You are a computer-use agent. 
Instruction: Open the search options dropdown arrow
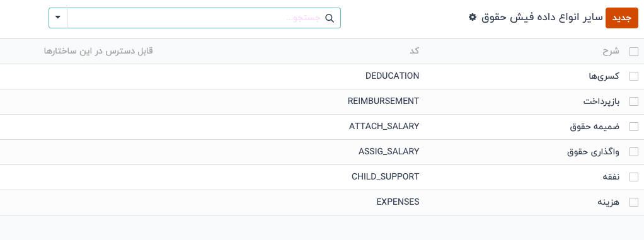click(58, 18)
